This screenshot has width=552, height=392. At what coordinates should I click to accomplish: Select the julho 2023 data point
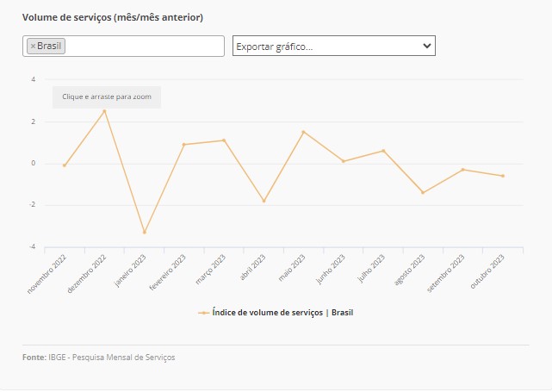383,151
